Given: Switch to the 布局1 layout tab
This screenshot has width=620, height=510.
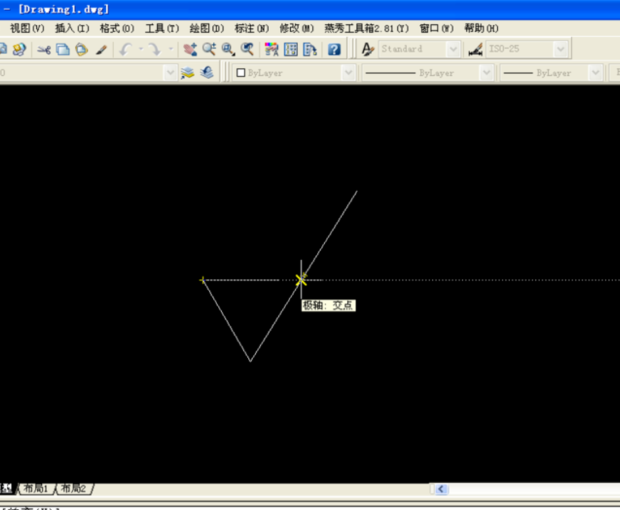Looking at the screenshot, I should click(36, 489).
